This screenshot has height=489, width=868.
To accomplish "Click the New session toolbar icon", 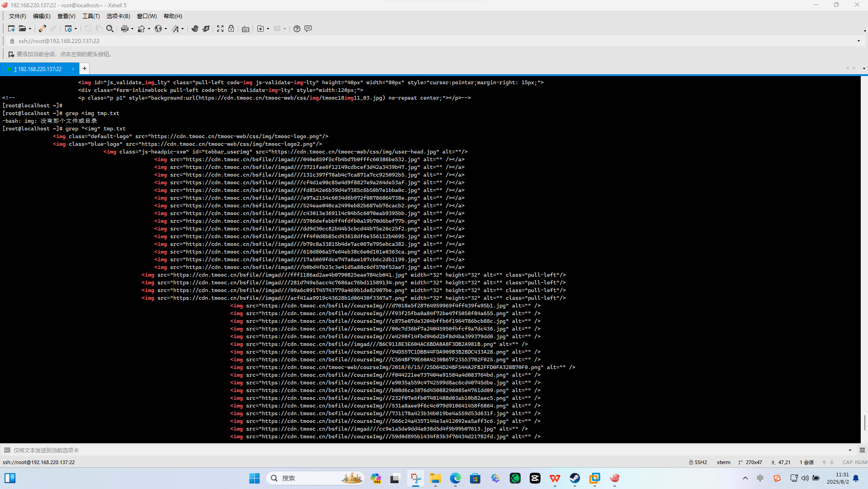I will click(11, 29).
